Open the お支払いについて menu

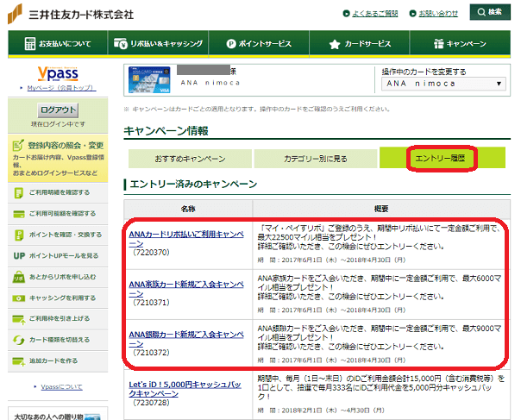[58, 43]
